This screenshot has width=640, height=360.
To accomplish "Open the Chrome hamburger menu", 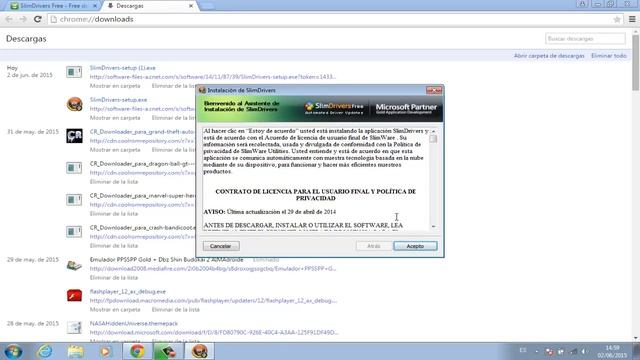I will coord(632,19).
